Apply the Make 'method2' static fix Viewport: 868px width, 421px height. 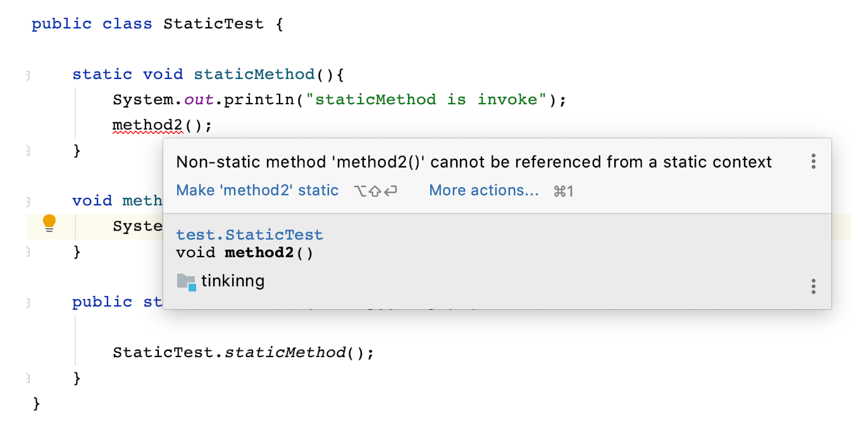tap(257, 190)
